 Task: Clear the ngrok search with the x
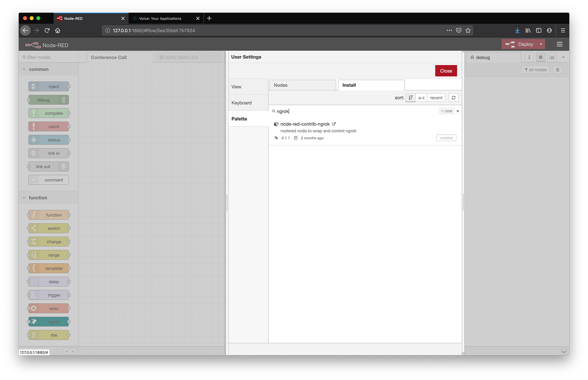click(x=458, y=111)
